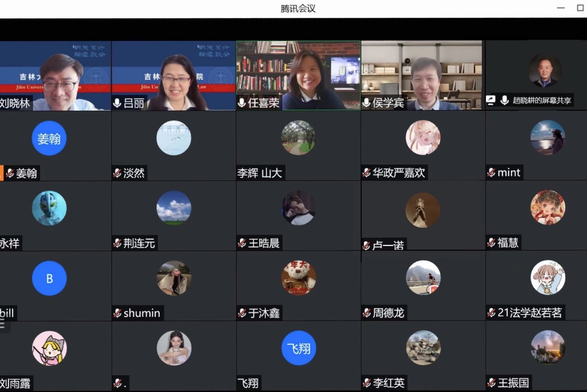Click muted microphone icon beside 华政严嘉欢
Image resolution: width=587 pixels, height=392 pixels.
click(366, 173)
